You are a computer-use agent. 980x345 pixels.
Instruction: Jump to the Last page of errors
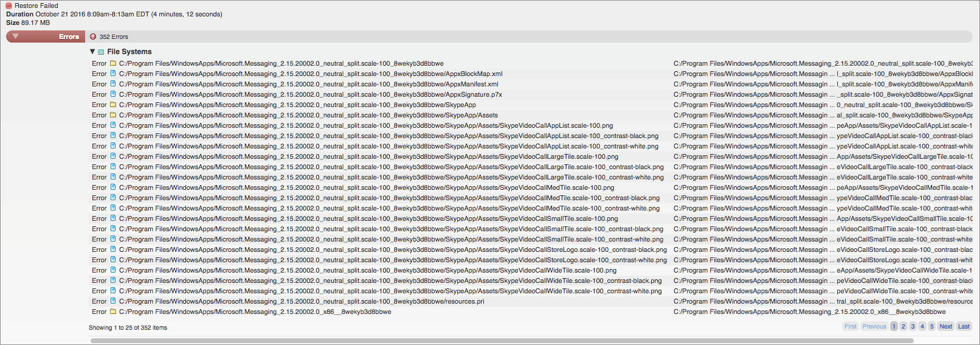pos(964,326)
